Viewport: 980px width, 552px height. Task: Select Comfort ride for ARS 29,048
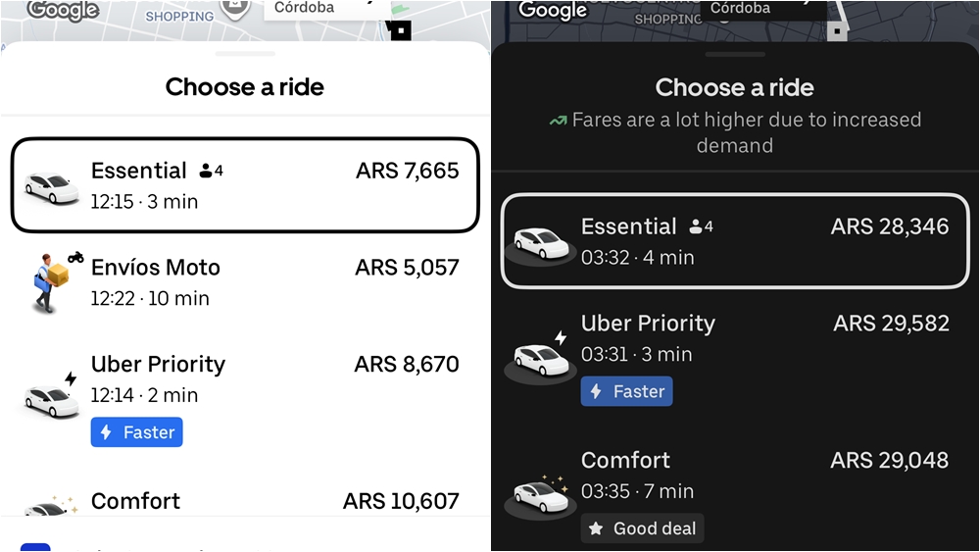pyautogui.click(x=735, y=476)
